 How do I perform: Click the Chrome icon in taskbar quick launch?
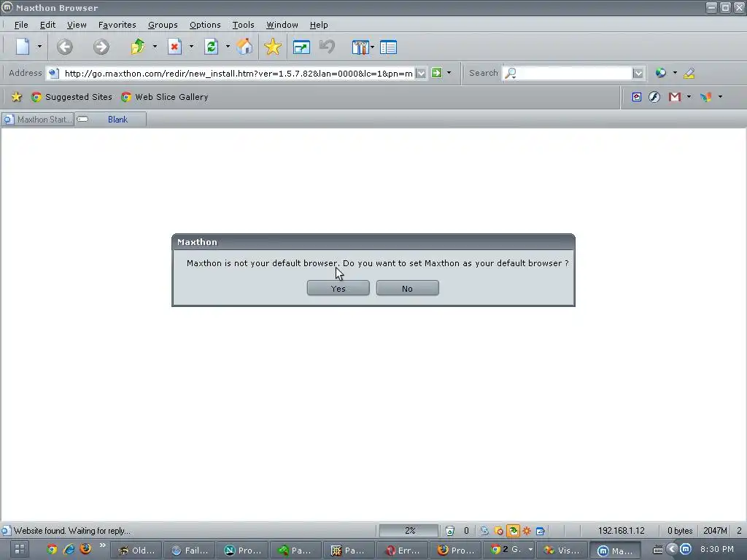click(x=52, y=549)
